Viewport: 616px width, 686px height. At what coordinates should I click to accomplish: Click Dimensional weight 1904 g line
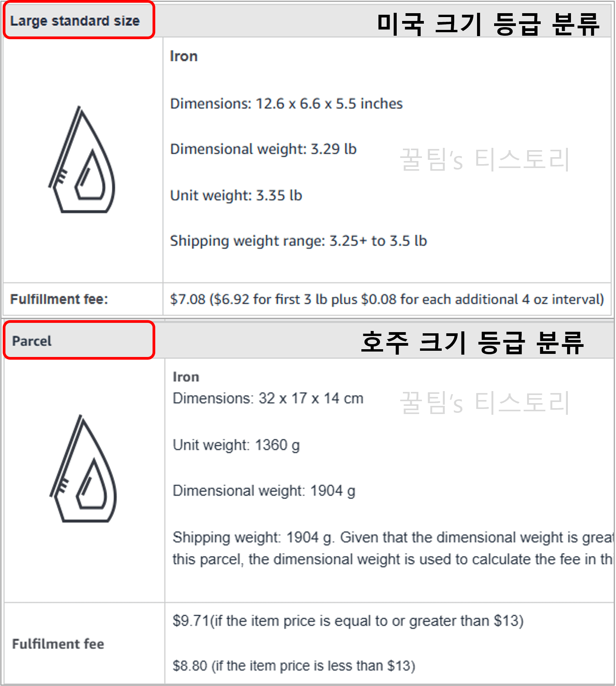264,491
